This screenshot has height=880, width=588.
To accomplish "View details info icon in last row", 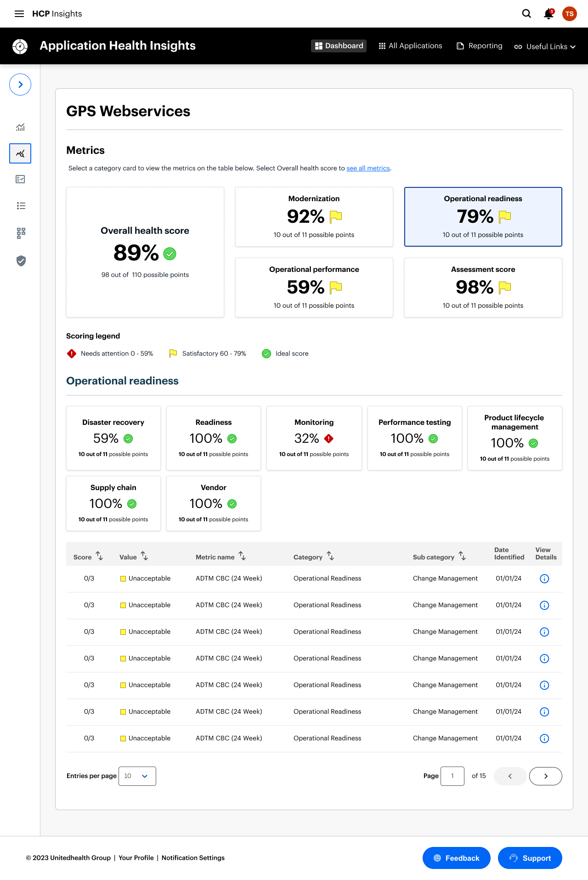I will tap(544, 739).
